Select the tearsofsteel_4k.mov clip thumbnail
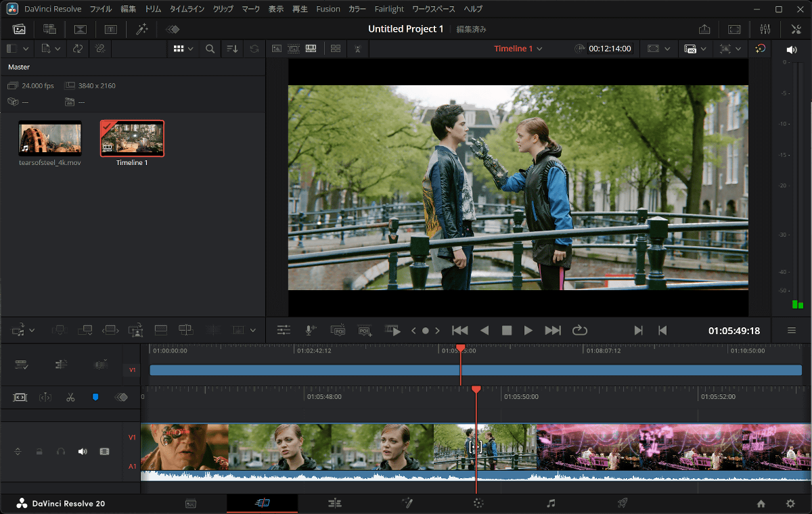The height and width of the screenshot is (514, 812). (50, 138)
